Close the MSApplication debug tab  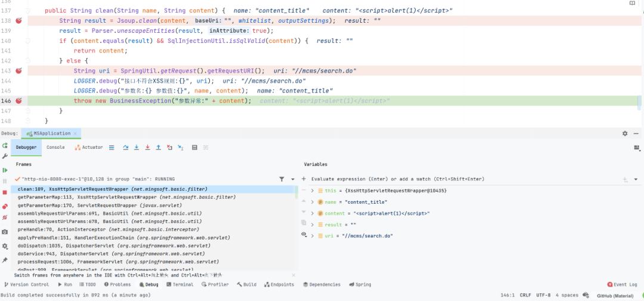point(76,134)
